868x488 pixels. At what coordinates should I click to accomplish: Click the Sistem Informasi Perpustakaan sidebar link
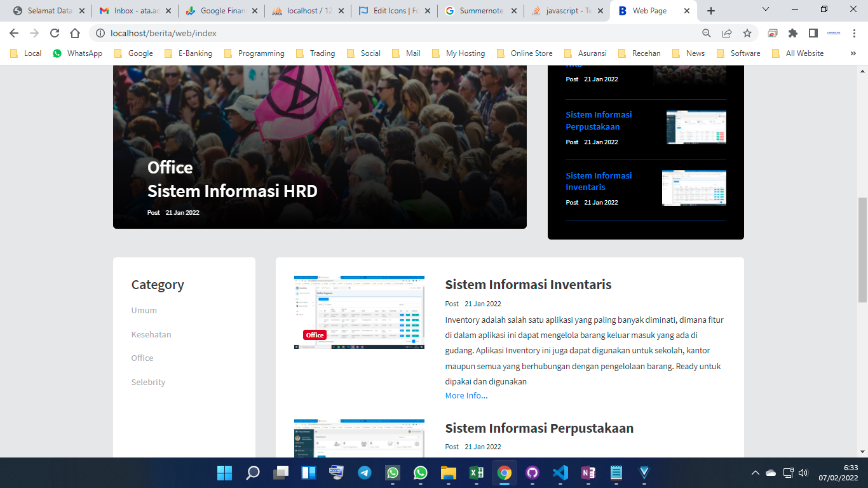[x=599, y=121]
